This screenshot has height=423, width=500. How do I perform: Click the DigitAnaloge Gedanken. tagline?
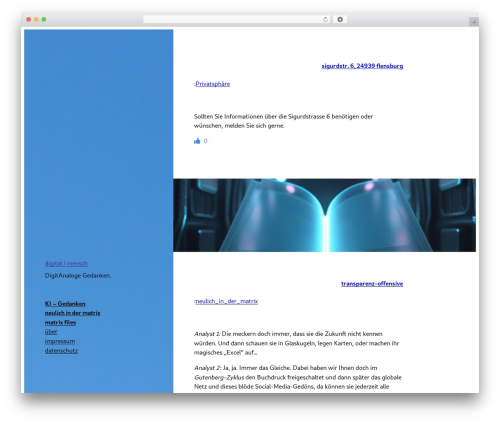pos(78,276)
